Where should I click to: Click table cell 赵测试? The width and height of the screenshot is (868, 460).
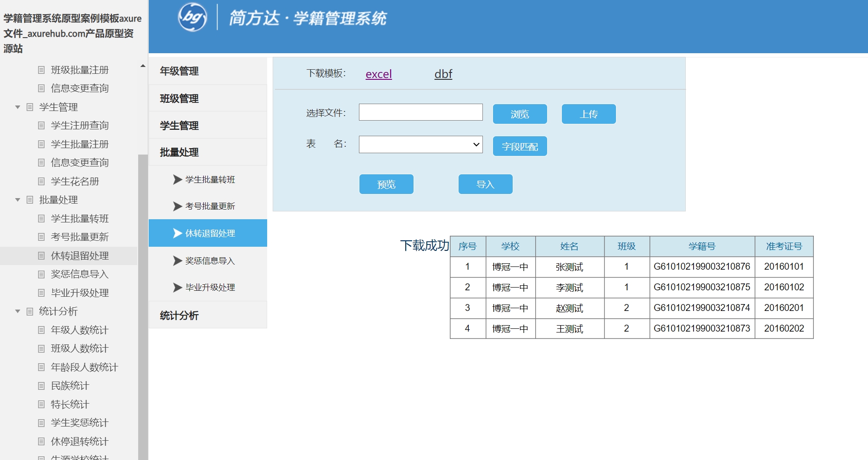[x=570, y=308]
